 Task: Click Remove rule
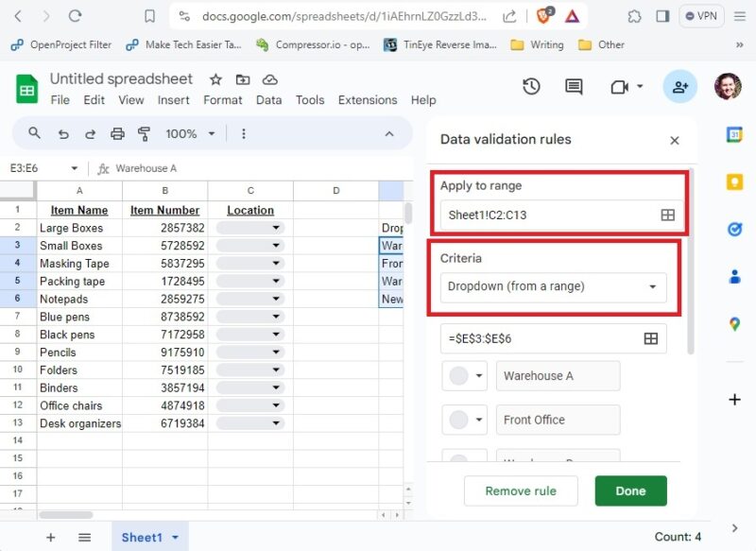[521, 491]
